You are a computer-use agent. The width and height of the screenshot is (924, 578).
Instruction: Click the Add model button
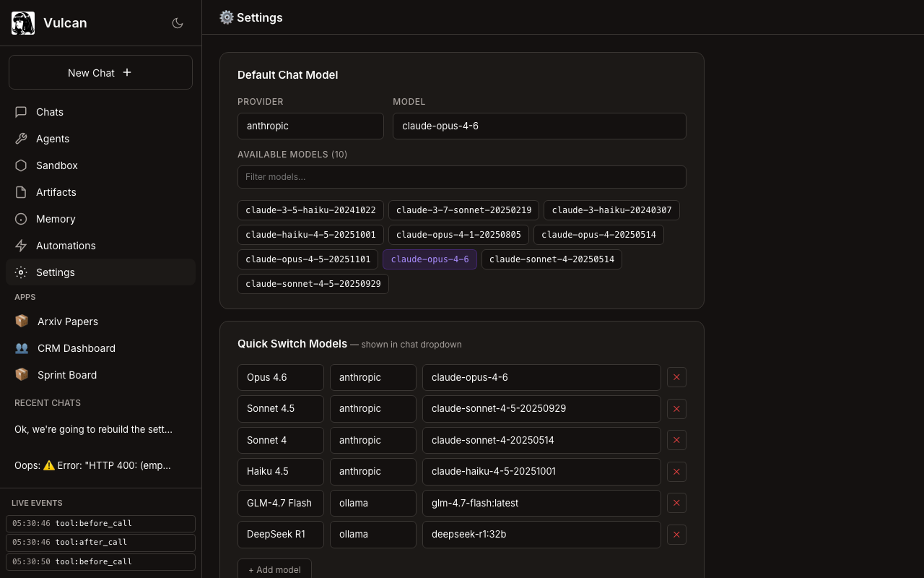point(274,569)
